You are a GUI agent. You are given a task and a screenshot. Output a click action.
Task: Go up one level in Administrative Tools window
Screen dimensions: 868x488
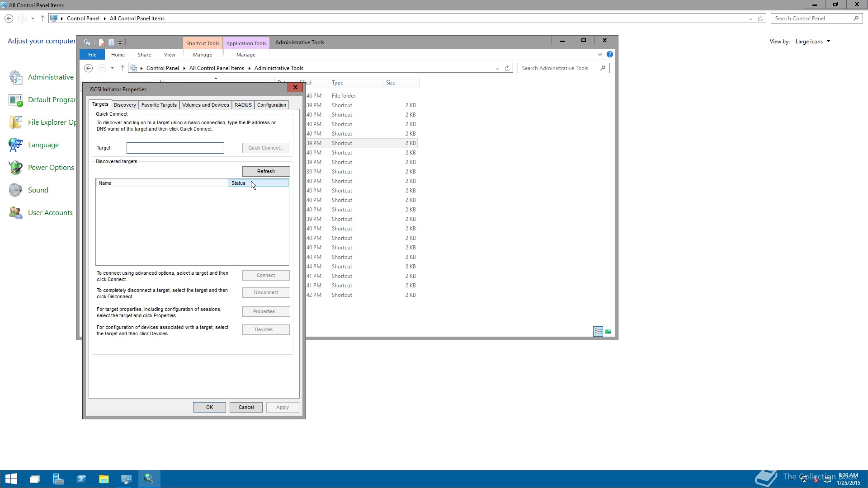pos(122,68)
